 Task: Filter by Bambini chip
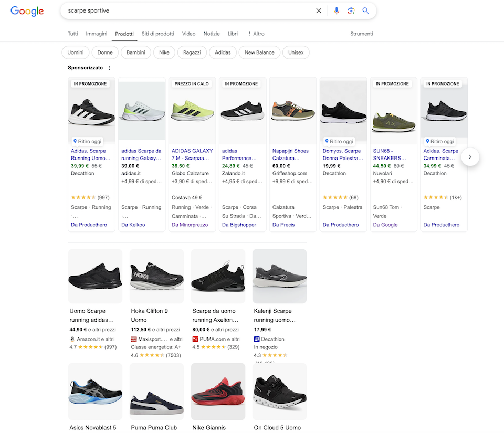135,52
